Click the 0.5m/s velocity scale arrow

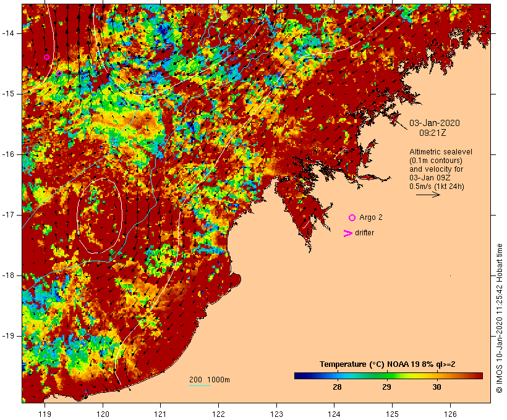click(428, 195)
